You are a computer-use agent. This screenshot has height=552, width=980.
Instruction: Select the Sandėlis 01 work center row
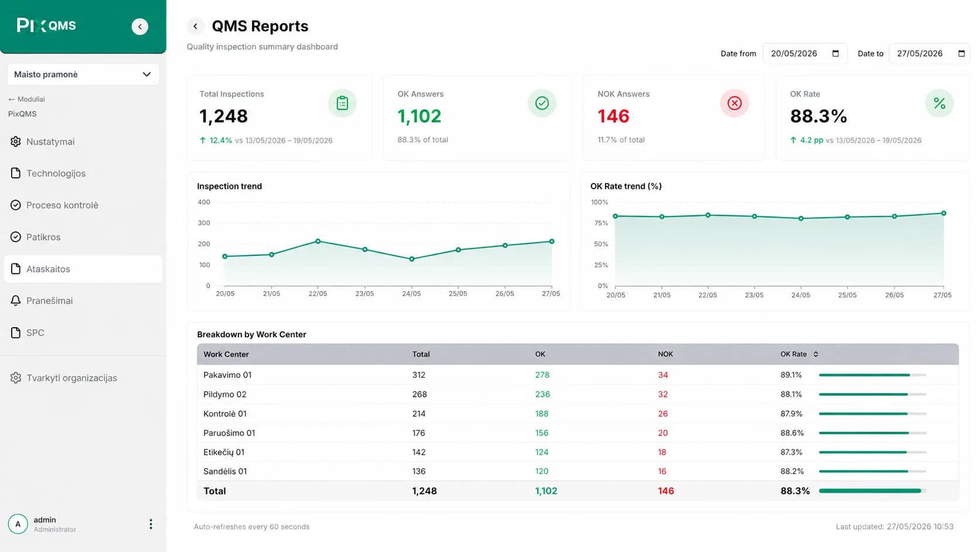[x=578, y=471]
